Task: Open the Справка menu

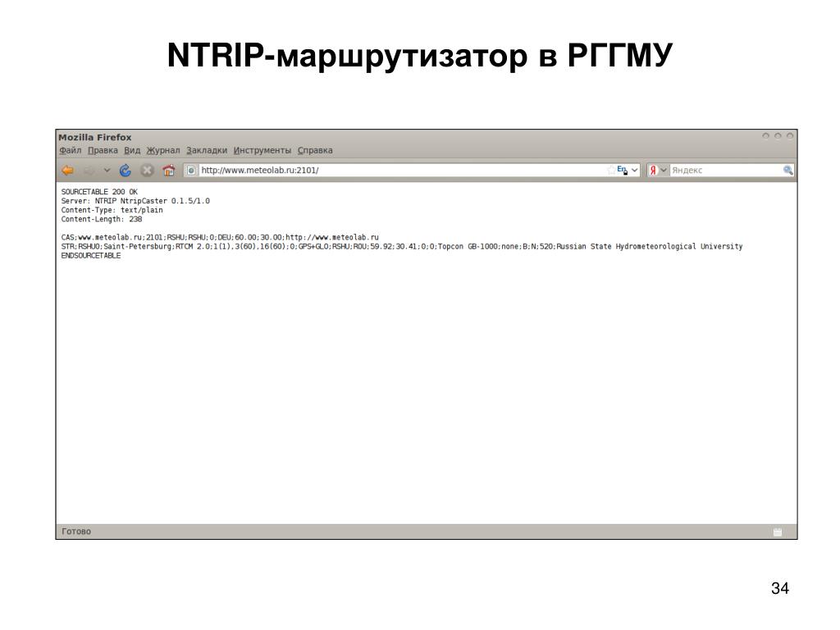Action: click(x=315, y=151)
